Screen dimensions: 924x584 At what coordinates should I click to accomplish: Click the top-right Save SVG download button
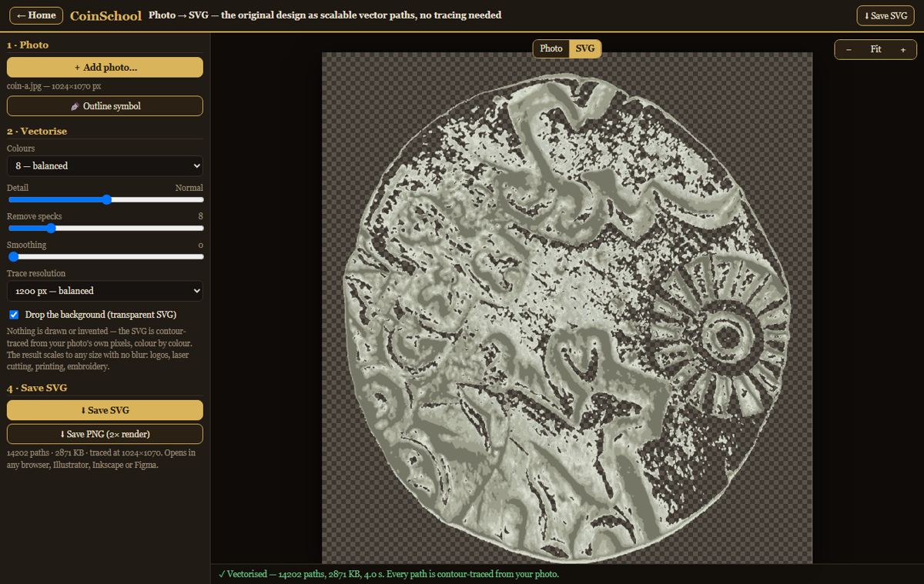885,15
